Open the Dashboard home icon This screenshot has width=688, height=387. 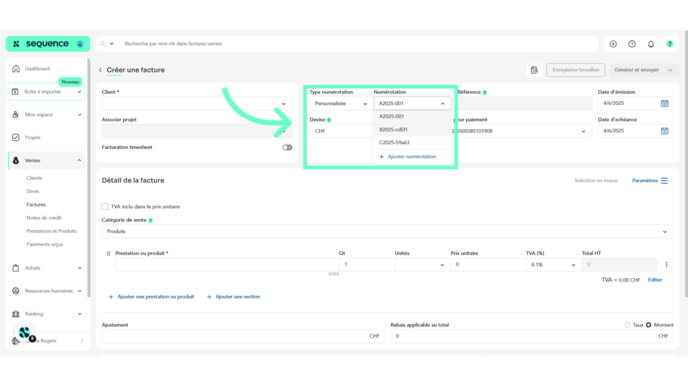(x=16, y=69)
